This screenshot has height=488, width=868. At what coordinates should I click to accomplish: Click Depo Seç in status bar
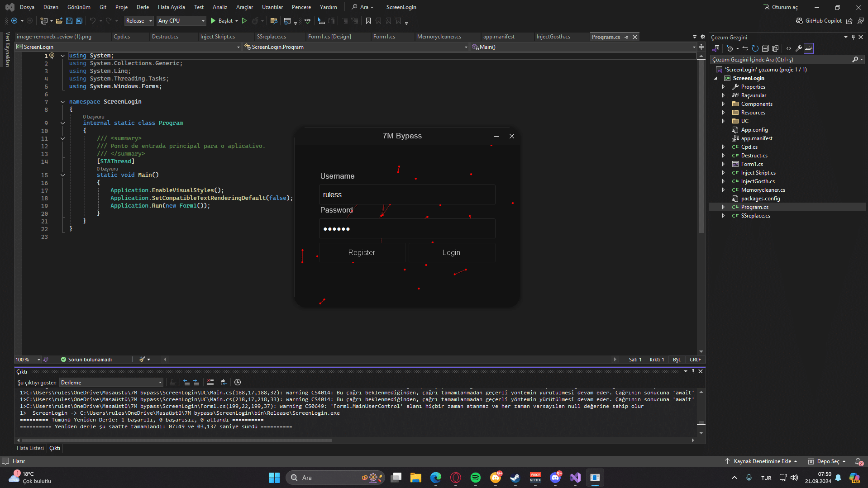point(827,461)
